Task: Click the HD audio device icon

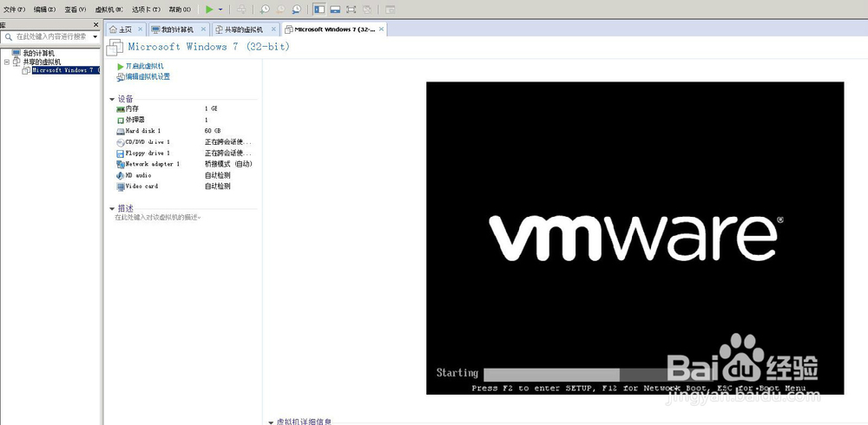Action: click(121, 175)
